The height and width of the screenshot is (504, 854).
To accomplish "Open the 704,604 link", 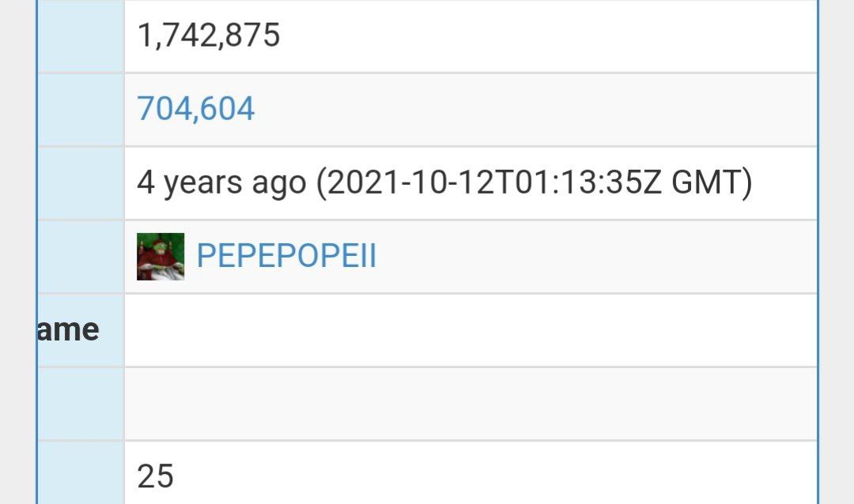I will (195, 108).
